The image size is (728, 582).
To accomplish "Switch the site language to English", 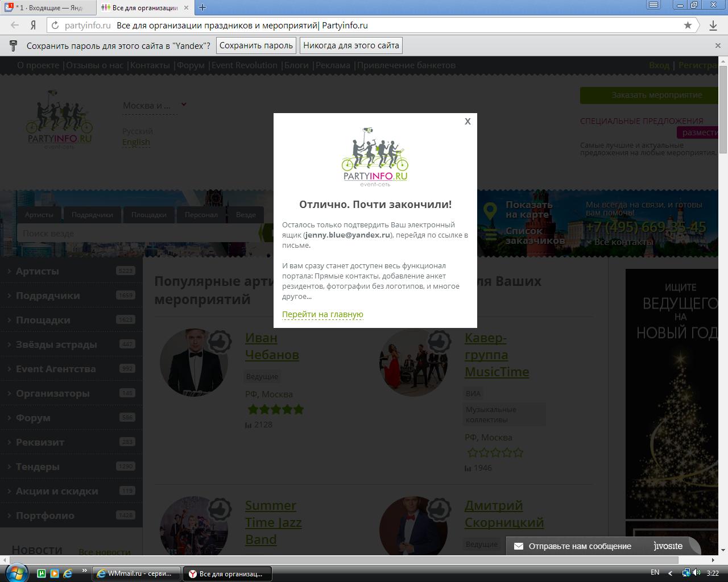I will tap(136, 142).
